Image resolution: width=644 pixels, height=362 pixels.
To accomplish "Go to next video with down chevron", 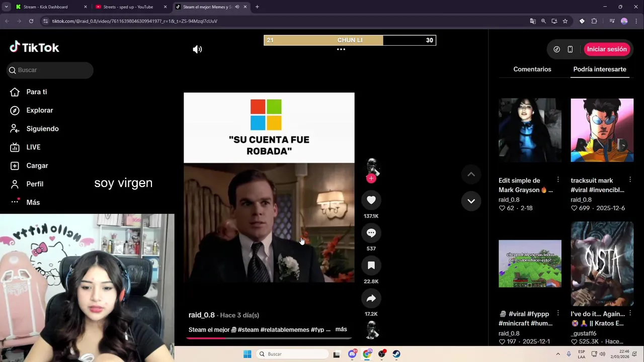I will pos(471,201).
